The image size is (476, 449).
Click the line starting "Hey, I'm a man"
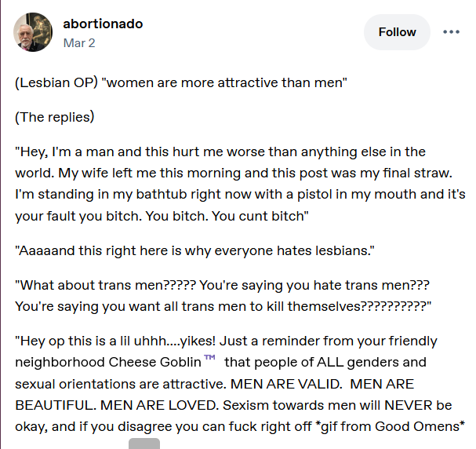click(x=220, y=151)
